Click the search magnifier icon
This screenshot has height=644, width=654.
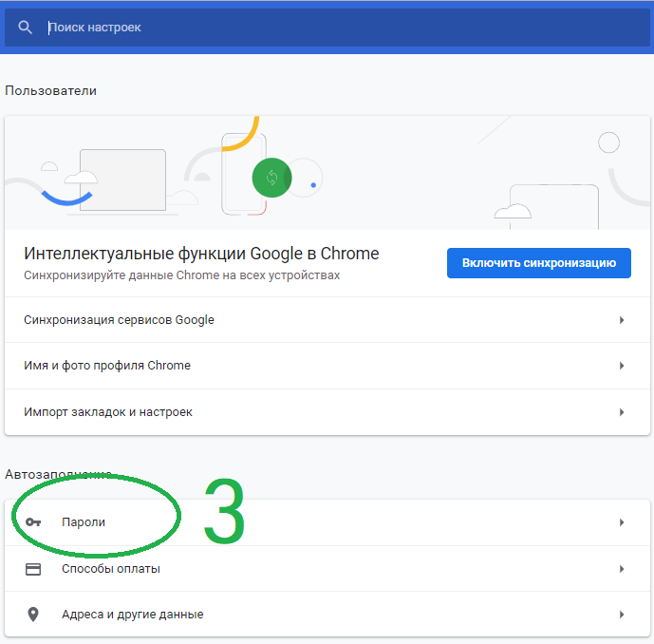[25, 28]
